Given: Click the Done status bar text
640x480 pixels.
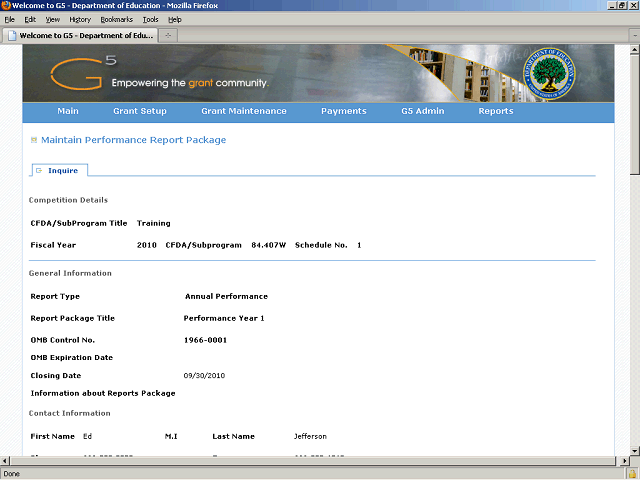Looking at the screenshot, I should (x=11, y=474).
